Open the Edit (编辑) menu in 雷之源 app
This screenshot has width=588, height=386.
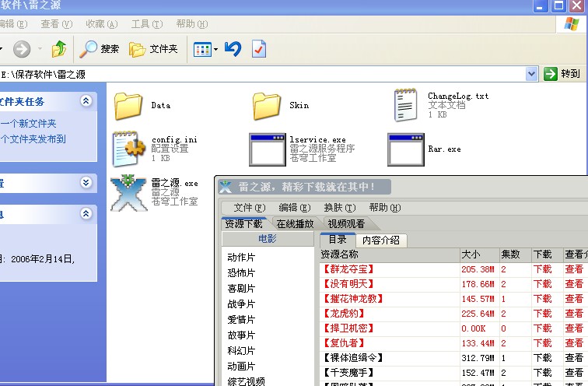click(x=295, y=208)
